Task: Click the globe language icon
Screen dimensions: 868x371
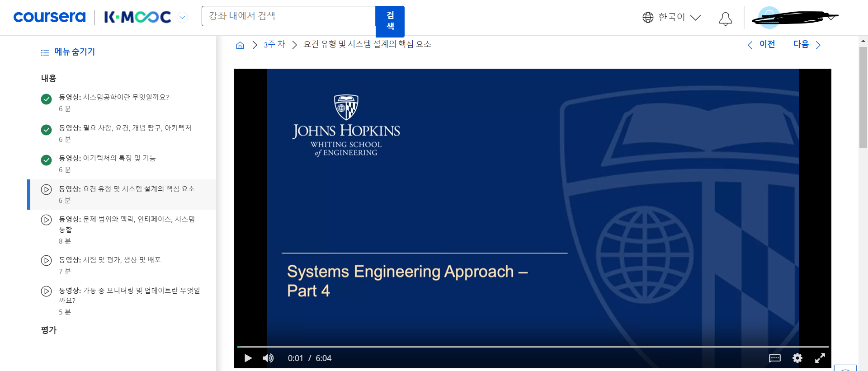Action: [x=648, y=18]
